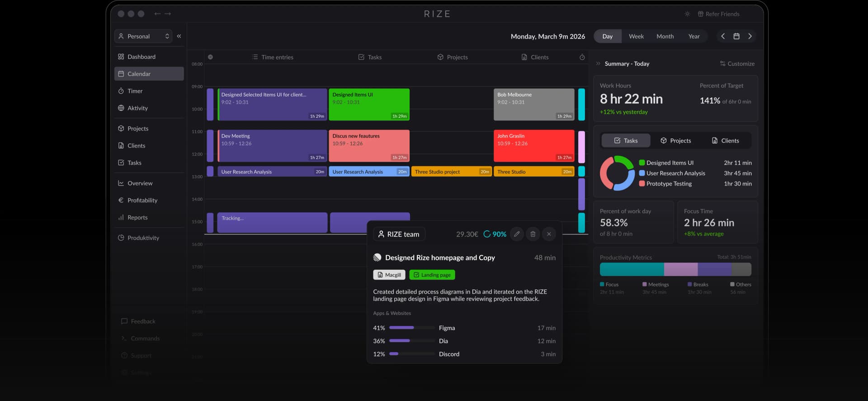Viewport: 868px width, 401px height.
Task: Switch to Week view
Action: 636,36
